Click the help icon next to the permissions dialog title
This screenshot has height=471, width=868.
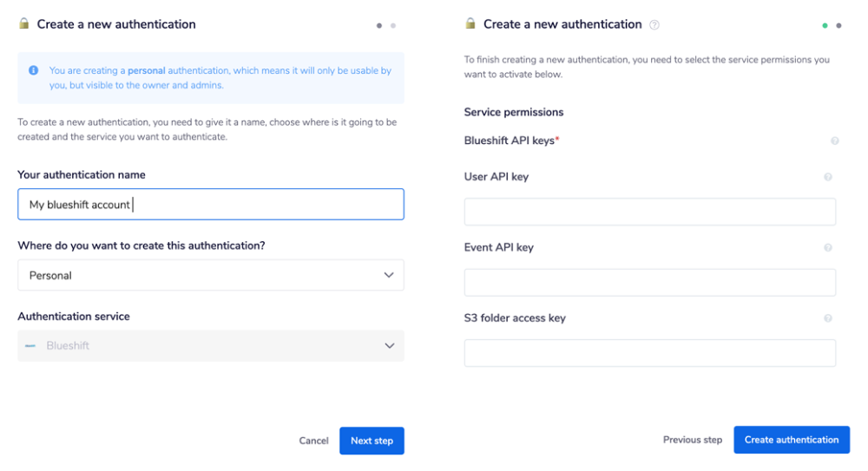[x=654, y=25]
